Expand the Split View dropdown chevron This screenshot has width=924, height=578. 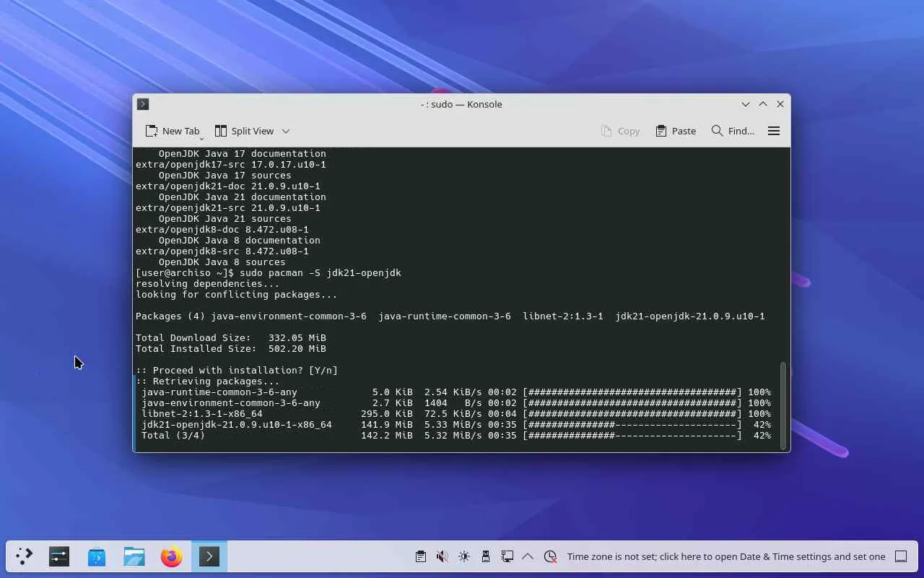point(286,131)
